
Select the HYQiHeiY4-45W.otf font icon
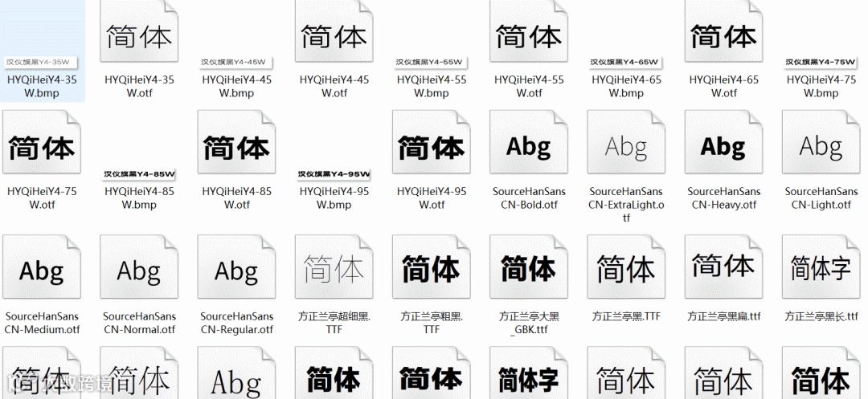(334, 31)
